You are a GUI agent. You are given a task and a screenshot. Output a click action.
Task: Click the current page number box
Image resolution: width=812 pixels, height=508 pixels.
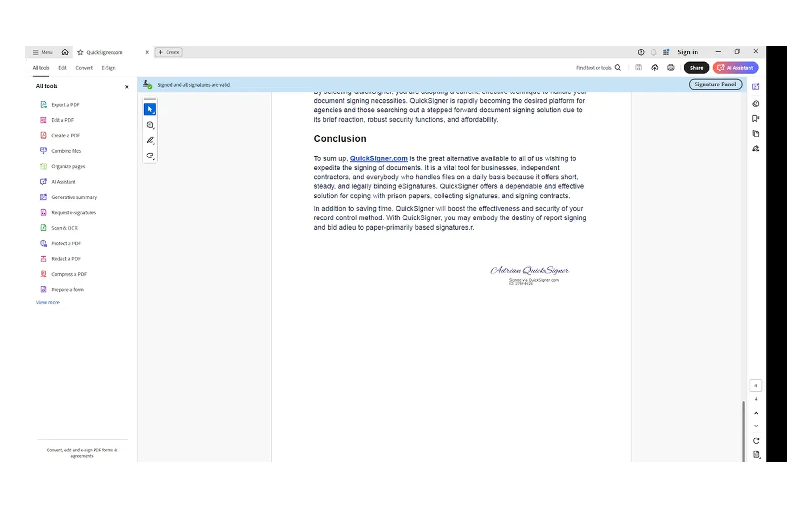(756, 386)
